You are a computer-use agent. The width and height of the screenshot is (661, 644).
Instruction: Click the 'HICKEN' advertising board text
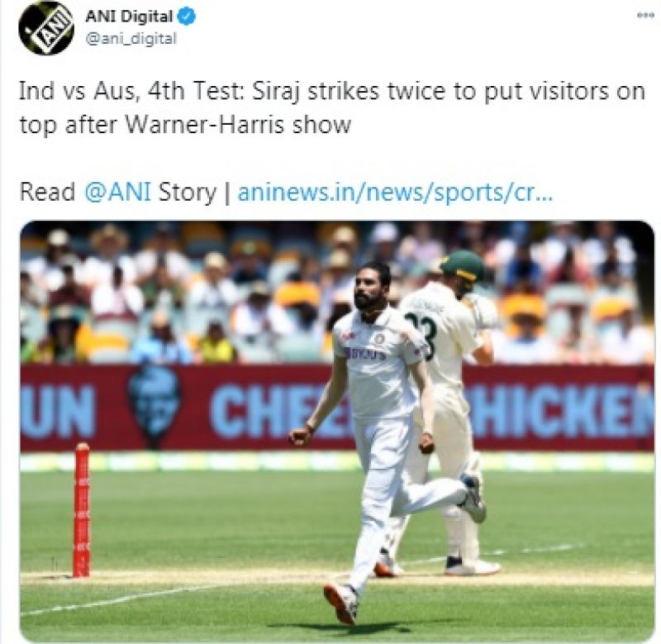pyautogui.click(x=563, y=409)
